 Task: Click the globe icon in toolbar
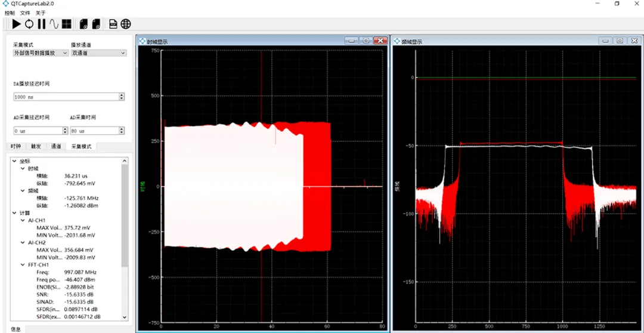(125, 24)
